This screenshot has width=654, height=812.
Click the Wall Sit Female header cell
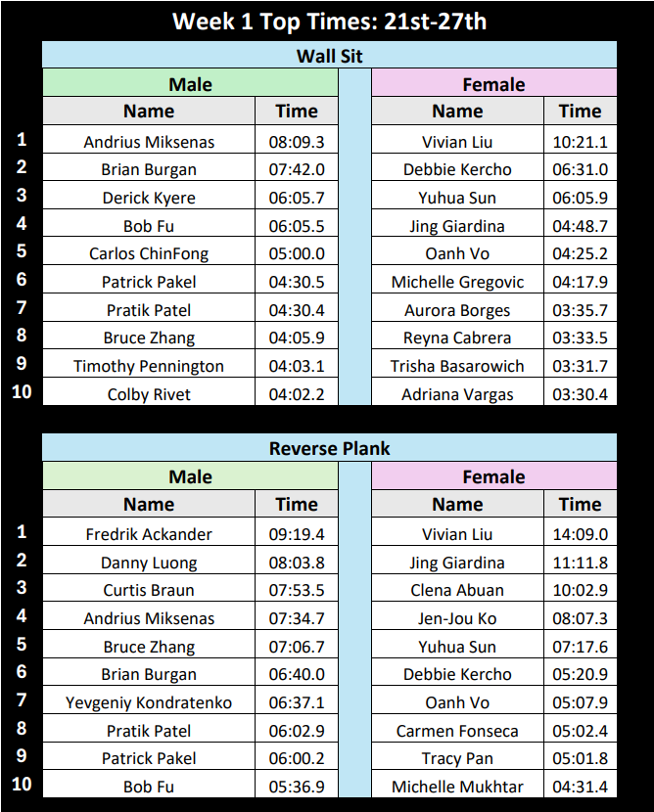(x=493, y=84)
